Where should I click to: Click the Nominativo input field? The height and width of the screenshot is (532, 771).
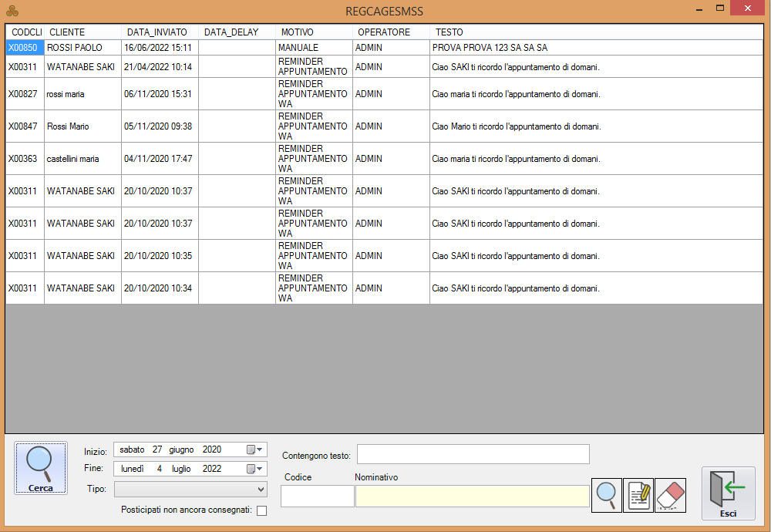pyautogui.click(x=472, y=497)
